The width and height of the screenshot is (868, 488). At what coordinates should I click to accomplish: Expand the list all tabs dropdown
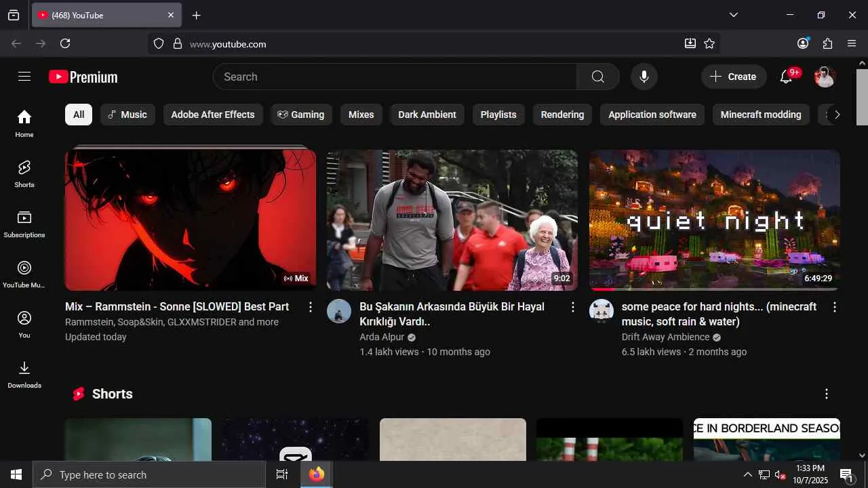734,15
